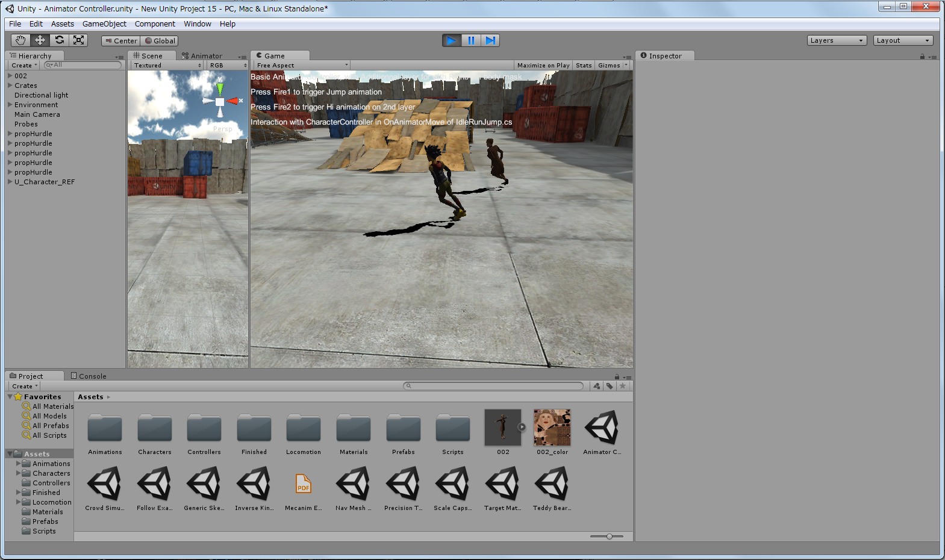Open the Layers dropdown
The height and width of the screenshot is (560, 945).
pos(837,40)
